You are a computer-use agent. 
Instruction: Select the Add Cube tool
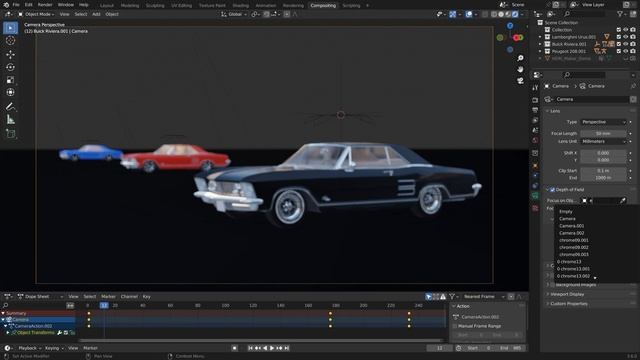(x=11, y=133)
